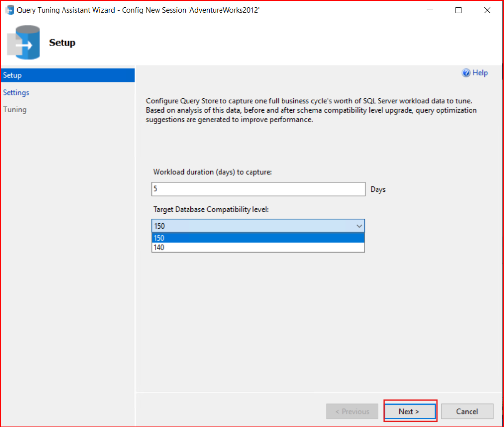
Task: Click the 'Days' unit label
Action: (378, 189)
